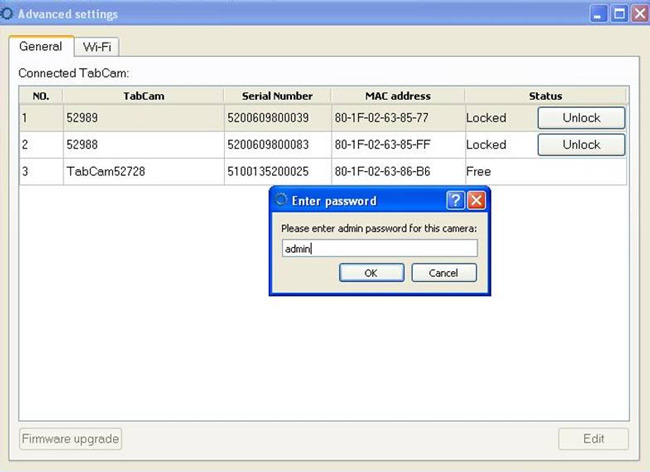Screen dimensions: 650x472
Task: Unlock camera 52988
Action: coord(581,145)
